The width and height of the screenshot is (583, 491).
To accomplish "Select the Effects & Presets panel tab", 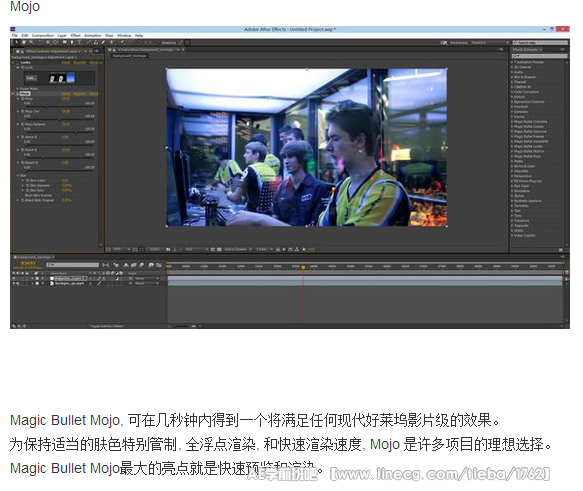I will 526,49.
